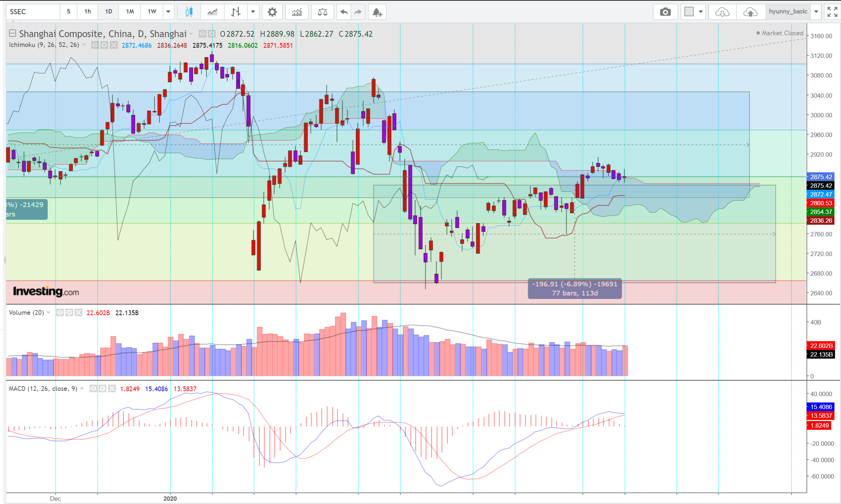Open the indicators icon in toolbar
This screenshot has height=504, width=841.
click(x=297, y=12)
